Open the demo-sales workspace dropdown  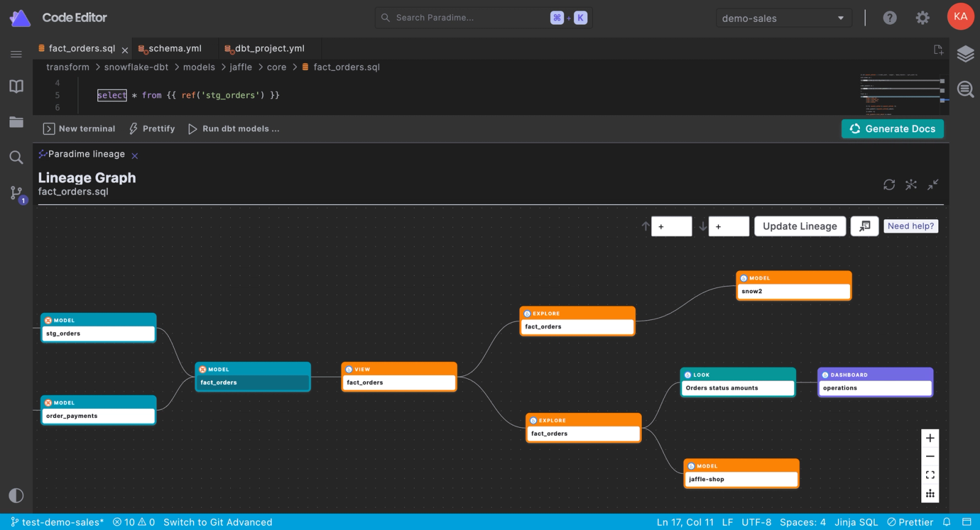pyautogui.click(x=784, y=18)
